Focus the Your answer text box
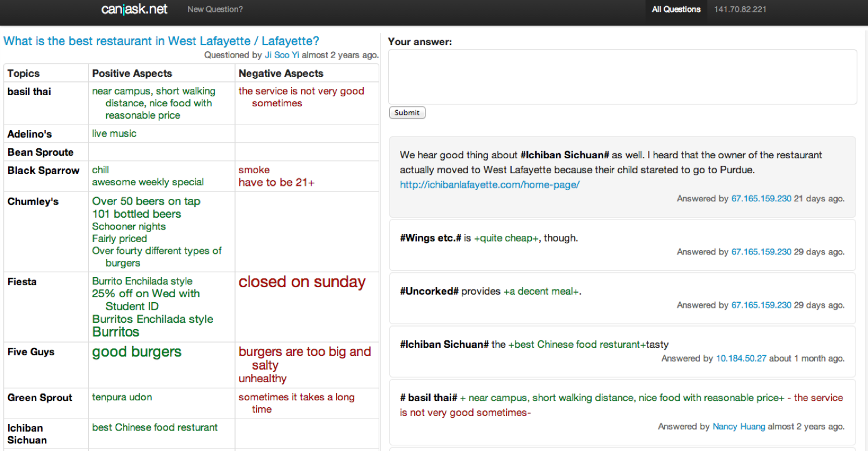Viewport: 868px width, 451px height. tap(622, 77)
